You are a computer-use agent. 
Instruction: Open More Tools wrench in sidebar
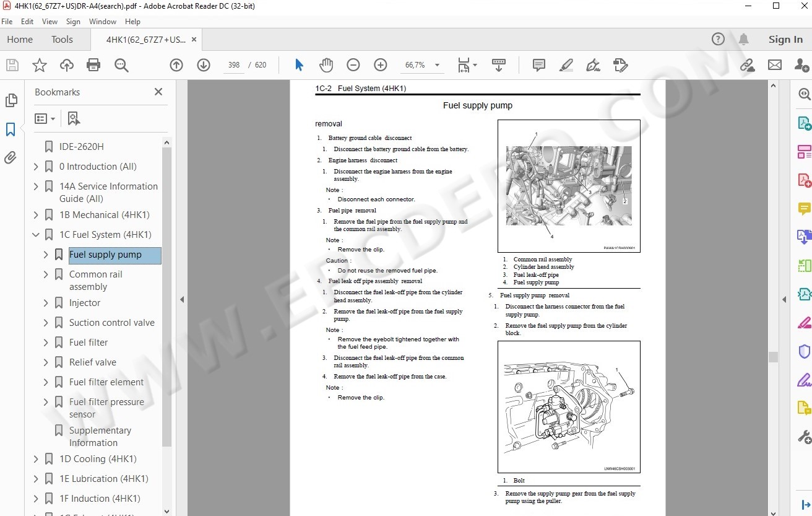[x=804, y=437]
